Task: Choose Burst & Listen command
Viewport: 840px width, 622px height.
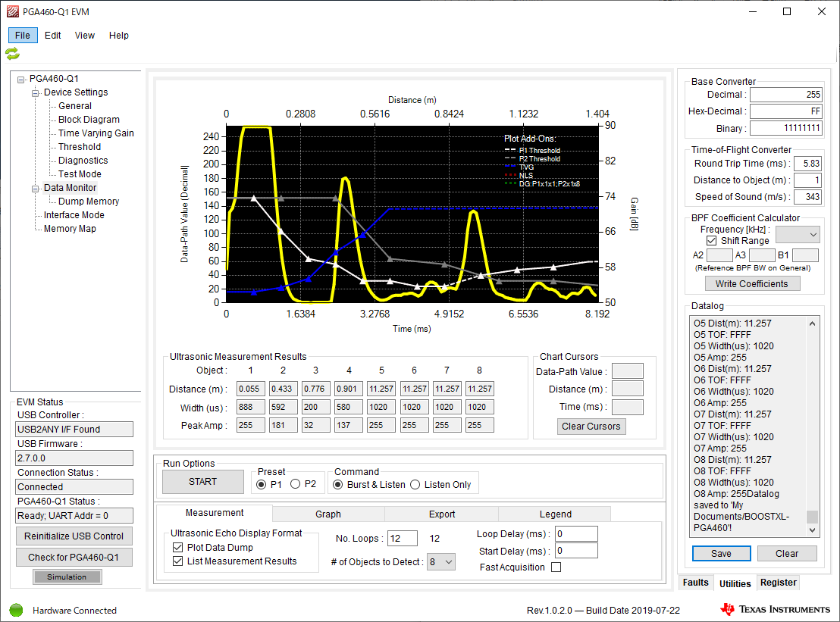Action: (338, 484)
